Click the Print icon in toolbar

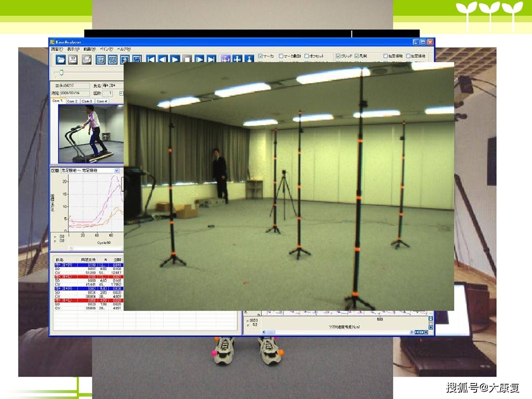86,59
